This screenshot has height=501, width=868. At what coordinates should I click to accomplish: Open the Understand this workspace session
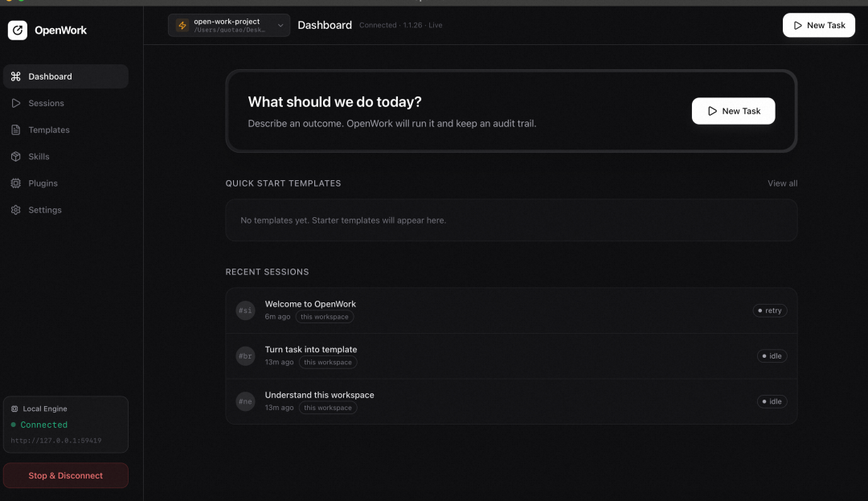point(319,395)
